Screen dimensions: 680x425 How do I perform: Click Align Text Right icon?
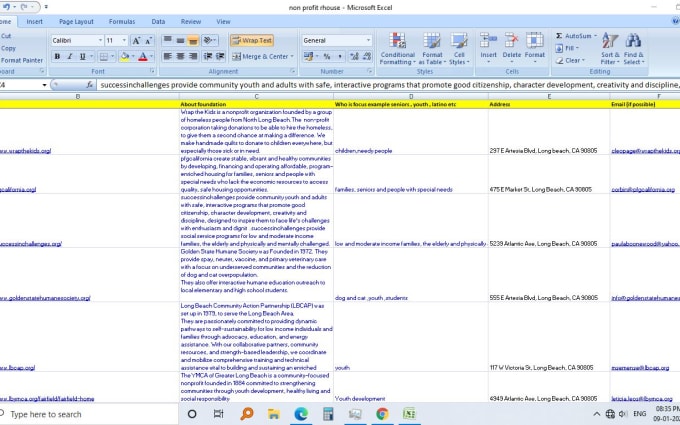(193, 56)
